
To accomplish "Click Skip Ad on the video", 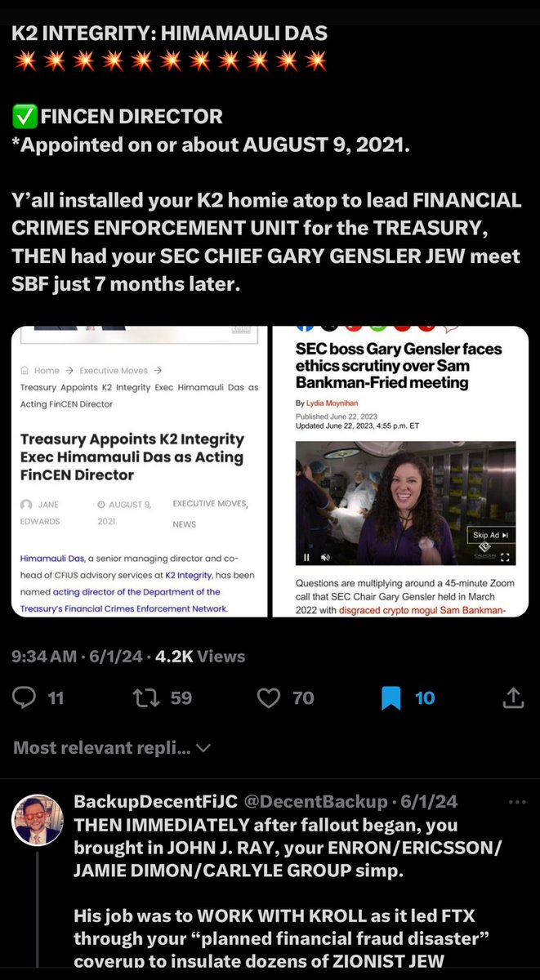I will tap(491, 535).
